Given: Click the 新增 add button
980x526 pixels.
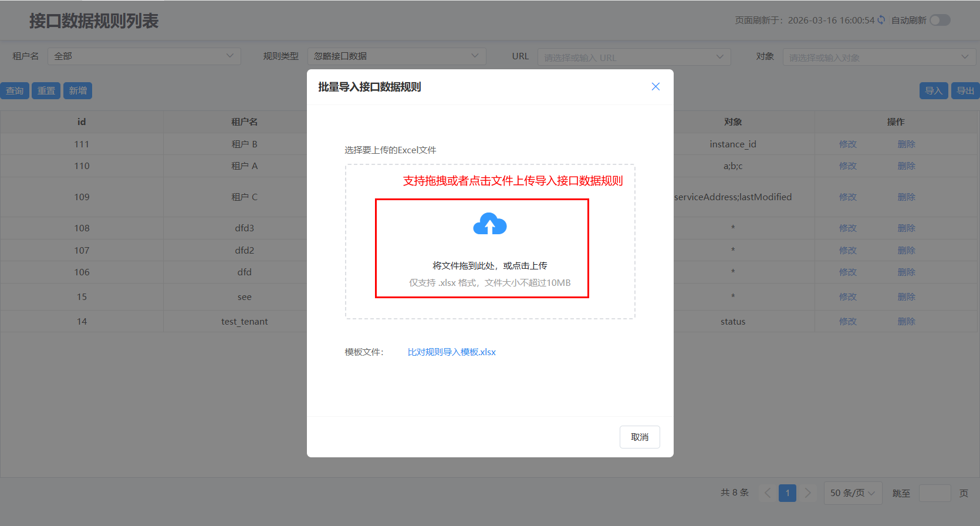Looking at the screenshot, I should click(x=77, y=90).
